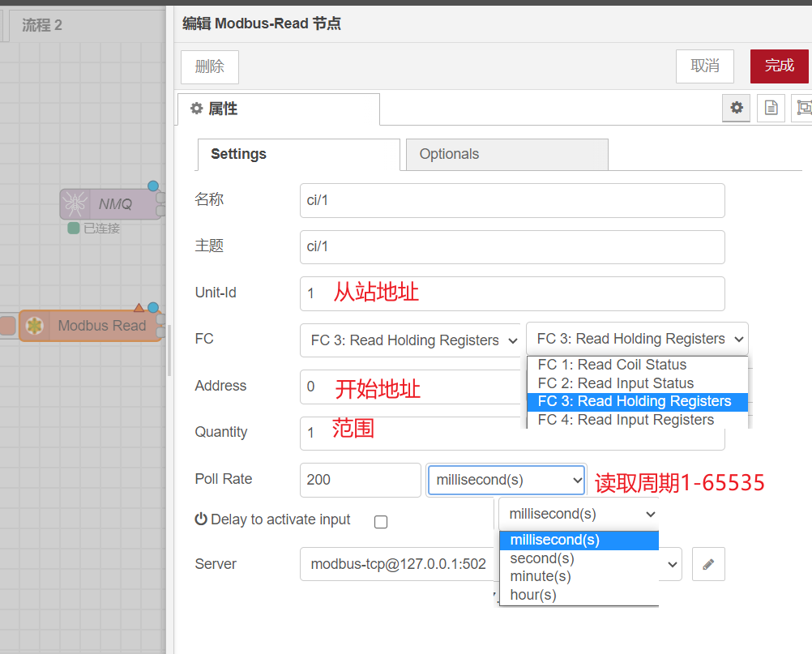Viewport: 812px width, 654px height.
Task: Open node description document icon
Action: (x=771, y=108)
